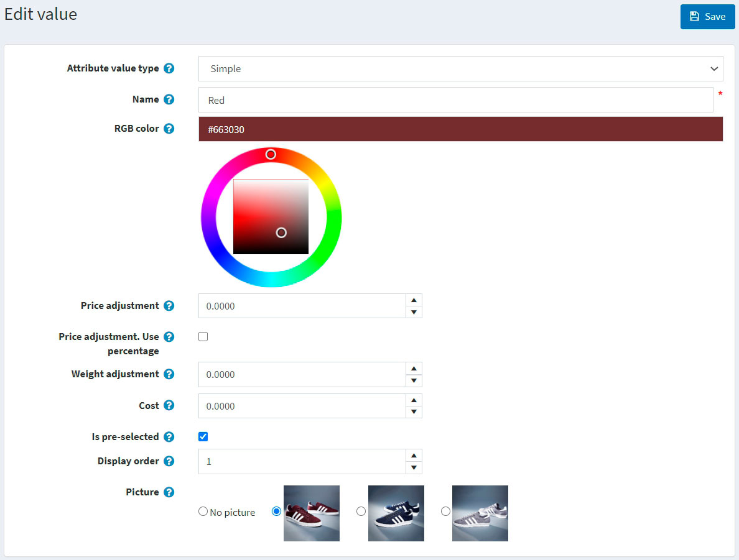Click the saturation square in color picker
739x560 pixels.
pos(271,217)
